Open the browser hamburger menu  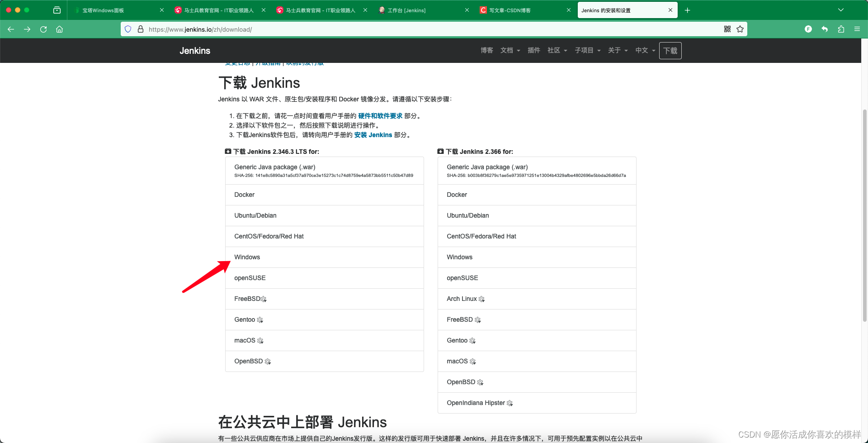coord(857,29)
